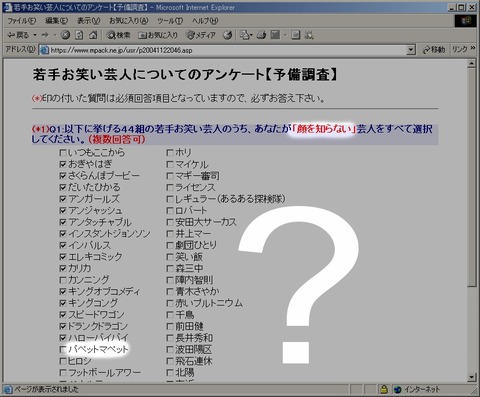Click the vertical scrollbar down arrow
The image size is (480, 397).
(472, 377)
